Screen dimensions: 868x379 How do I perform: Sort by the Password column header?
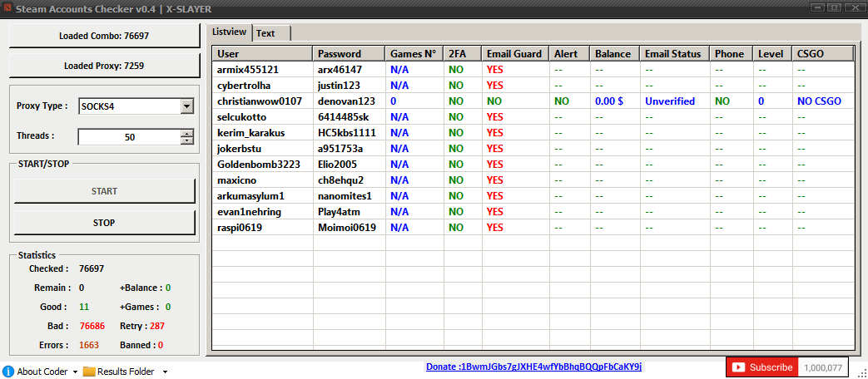(349, 53)
